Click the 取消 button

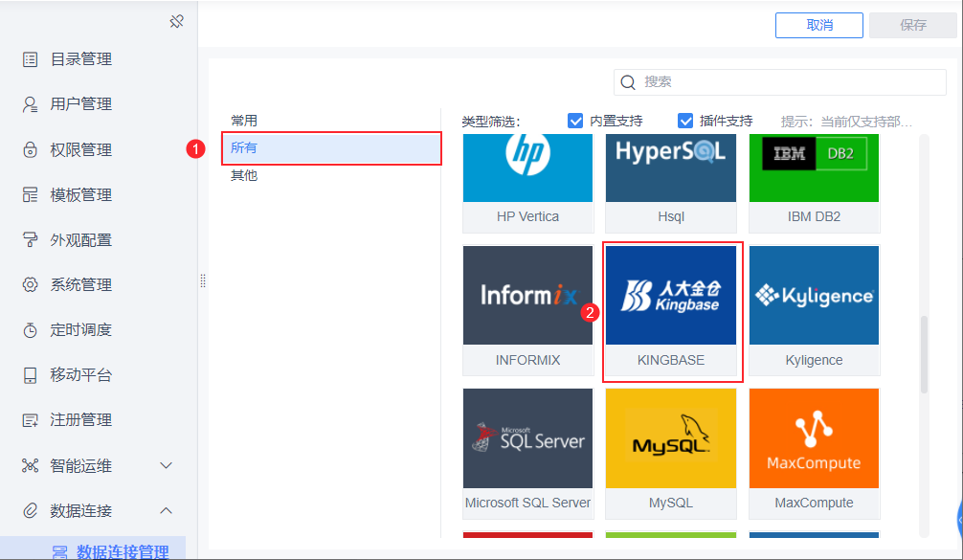coord(819,25)
